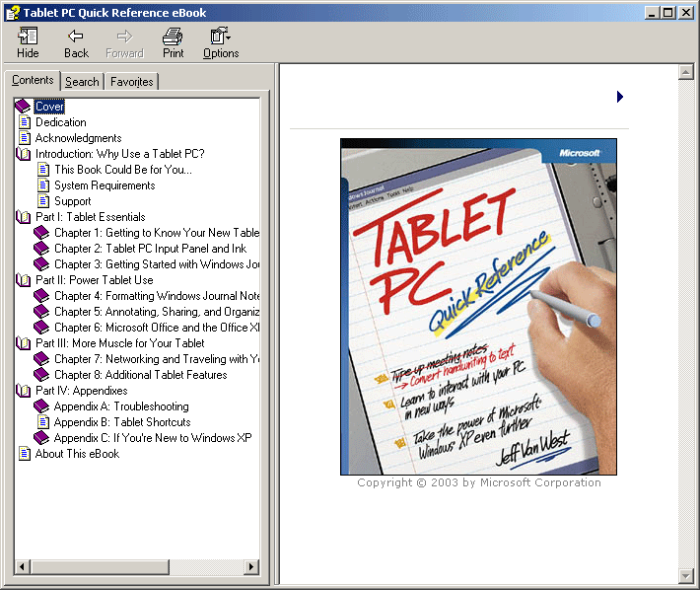Image resolution: width=700 pixels, height=590 pixels.
Task: Click the System Requirements page icon
Action: (x=43, y=185)
